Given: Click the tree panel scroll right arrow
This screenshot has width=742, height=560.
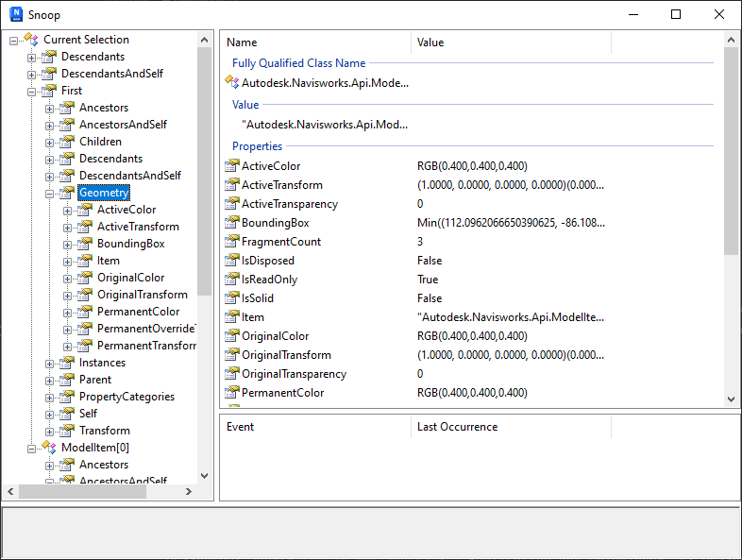Looking at the screenshot, I should point(189,491).
